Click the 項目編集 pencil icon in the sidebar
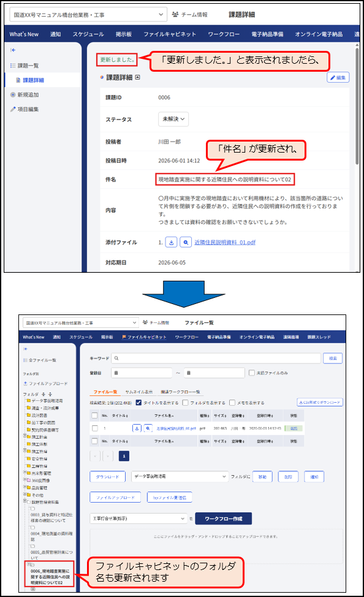This screenshot has width=364, height=597. click(x=13, y=109)
